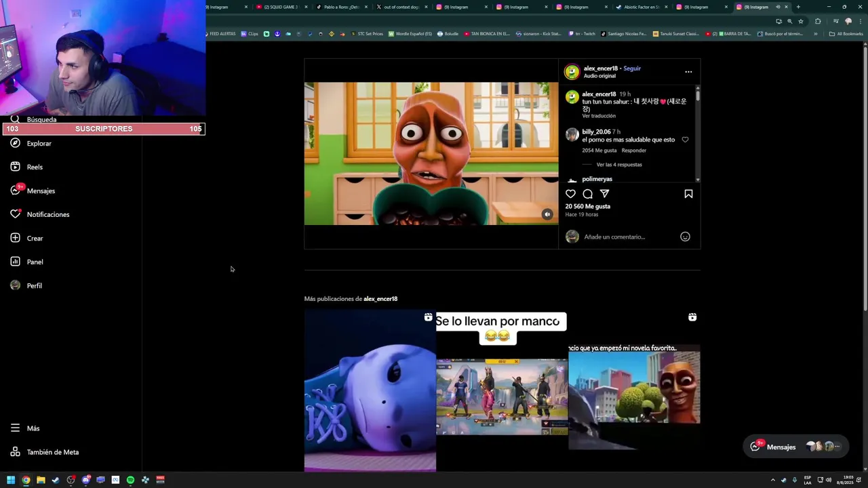Open alex_encer18 profile from post header
Screen dimensions: 868x488
click(x=600, y=68)
